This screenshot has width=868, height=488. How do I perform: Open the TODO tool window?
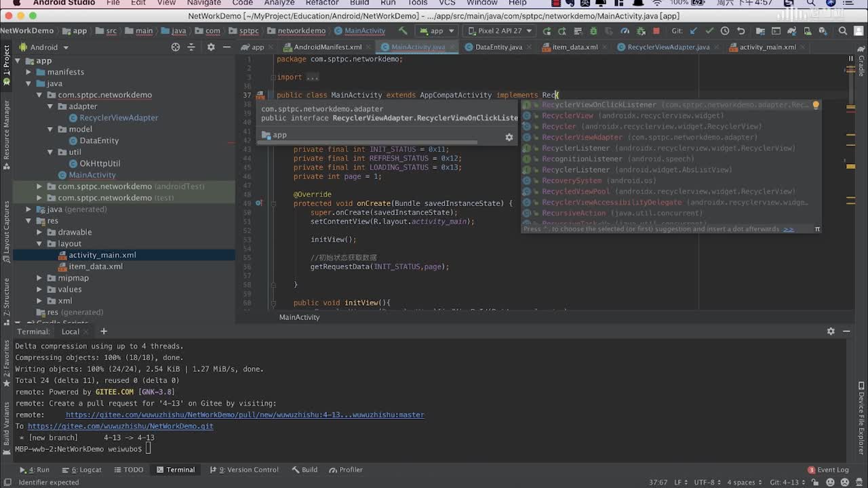(x=128, y=470)
